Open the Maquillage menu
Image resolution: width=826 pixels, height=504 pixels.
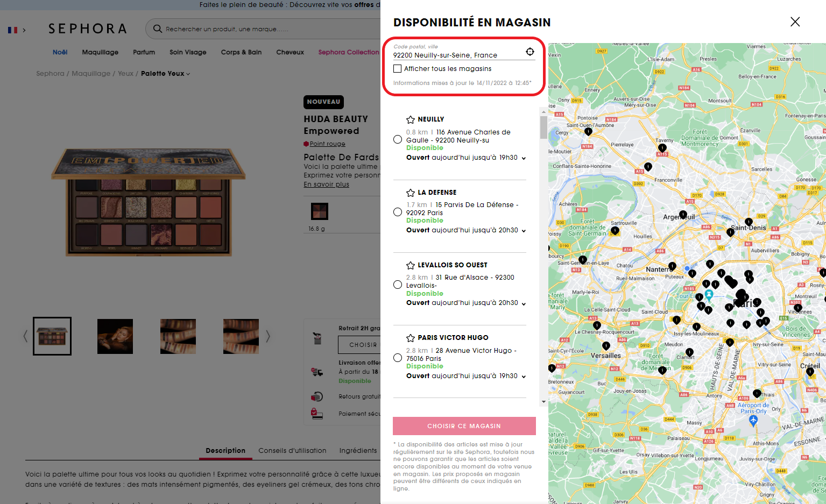pos(100,52)
